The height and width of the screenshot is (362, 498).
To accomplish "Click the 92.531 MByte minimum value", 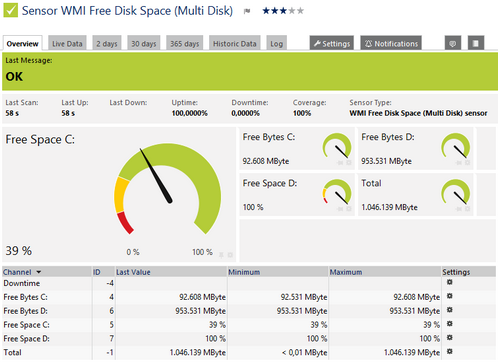I will [x=304, y=297].
